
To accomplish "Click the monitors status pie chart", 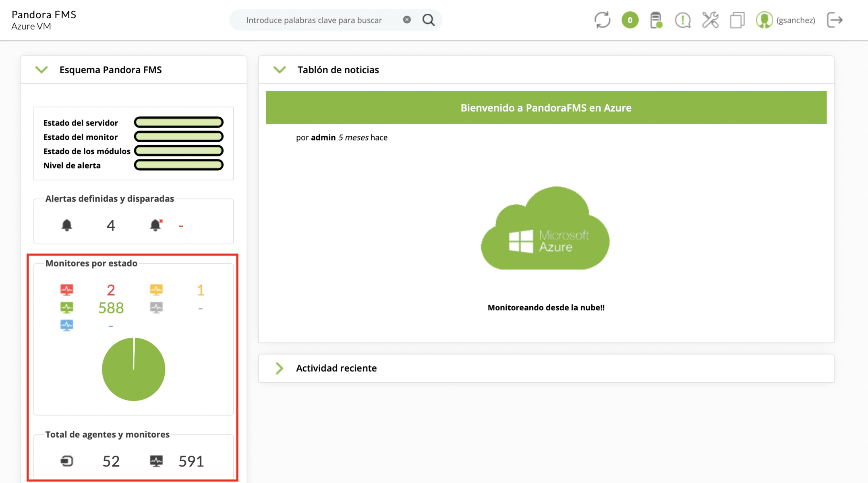I will 134,369.
